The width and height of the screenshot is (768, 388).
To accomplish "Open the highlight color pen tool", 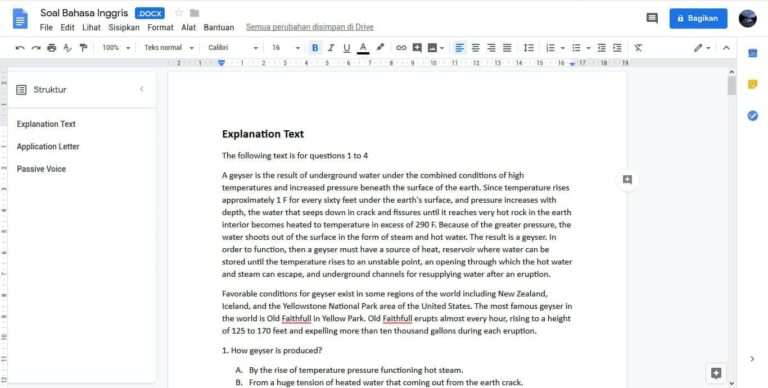I will (380, 48).
